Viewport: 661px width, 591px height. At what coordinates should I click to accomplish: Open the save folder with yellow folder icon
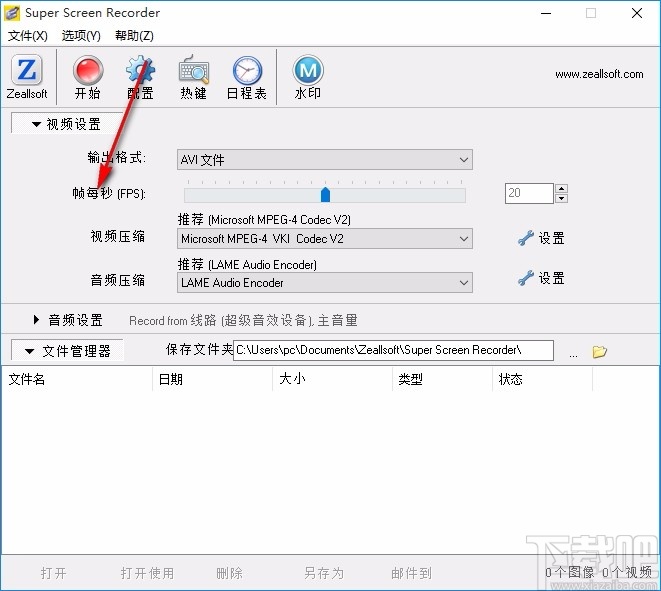click(x=599, y=351)
